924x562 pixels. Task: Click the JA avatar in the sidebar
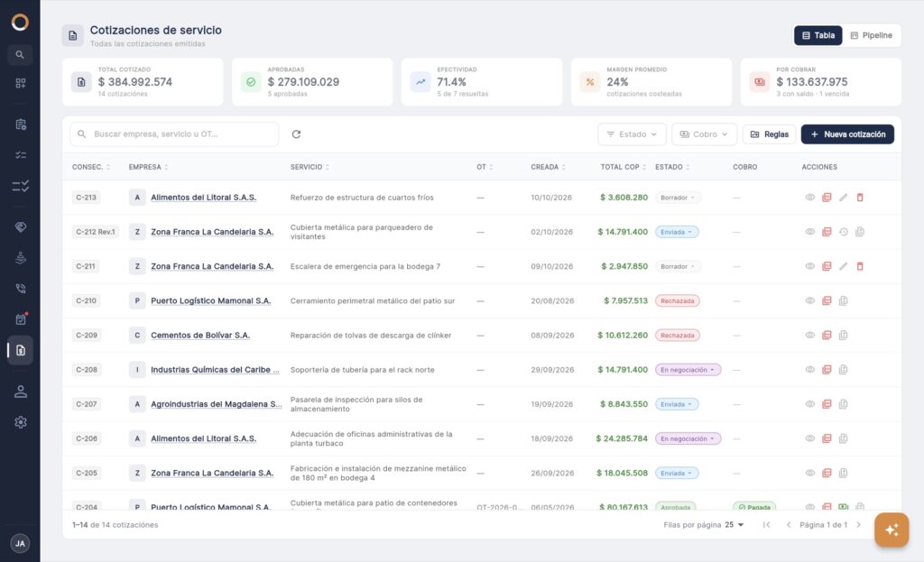pos(20,543)
